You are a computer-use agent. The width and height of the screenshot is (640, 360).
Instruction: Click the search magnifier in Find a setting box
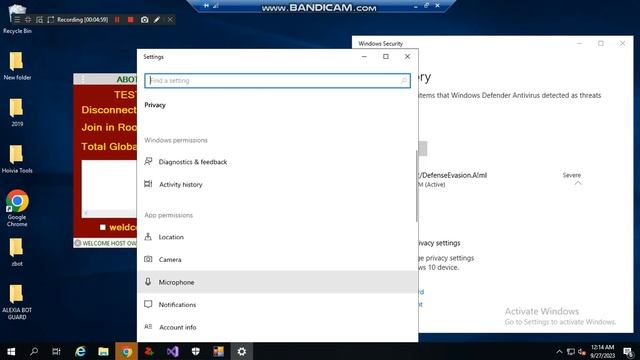pos(404,80)
